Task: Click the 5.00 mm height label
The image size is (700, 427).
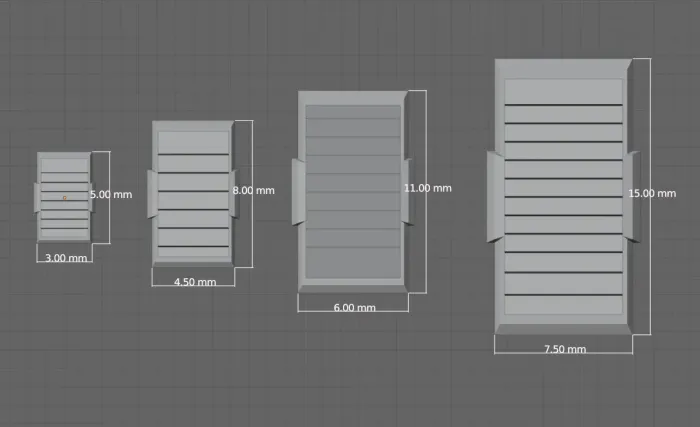Action: pyautogui.click(x=111, y=195)
